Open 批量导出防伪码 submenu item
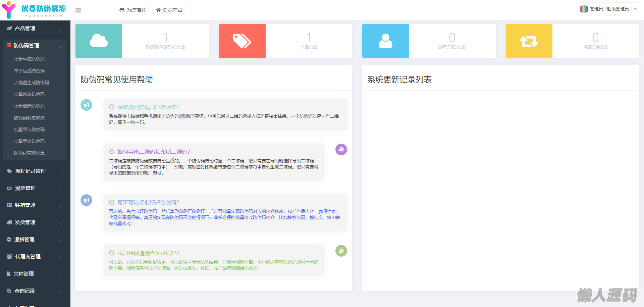 pyautogui.click(x=29, y=141)
